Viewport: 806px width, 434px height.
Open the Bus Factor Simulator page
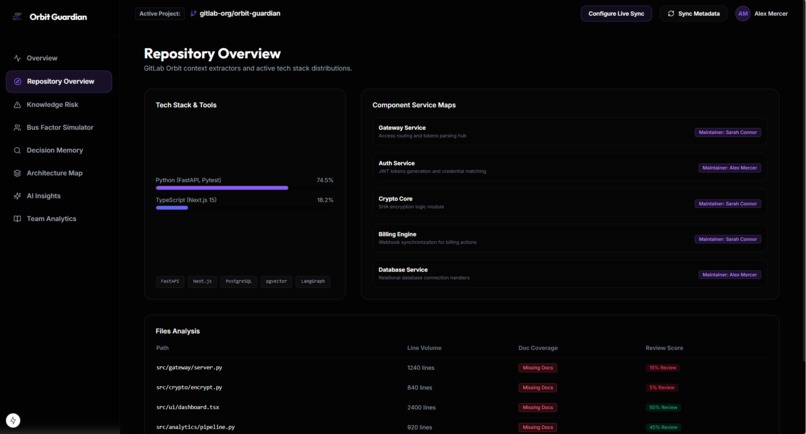coord(59,128)
